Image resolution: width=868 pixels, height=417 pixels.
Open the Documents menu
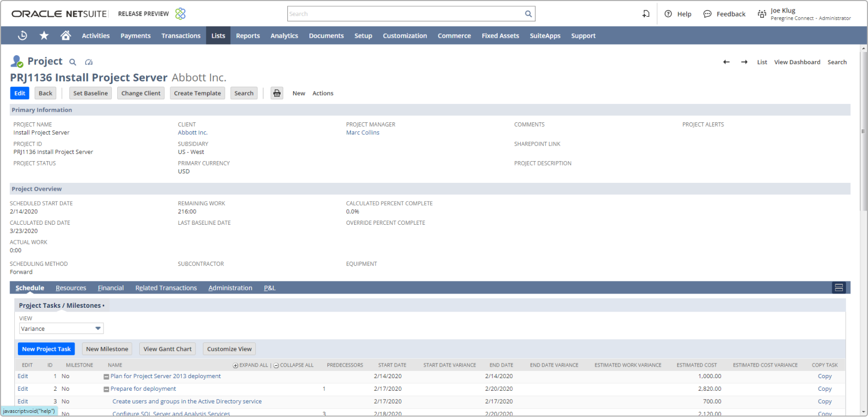click(x=326, y=36)
